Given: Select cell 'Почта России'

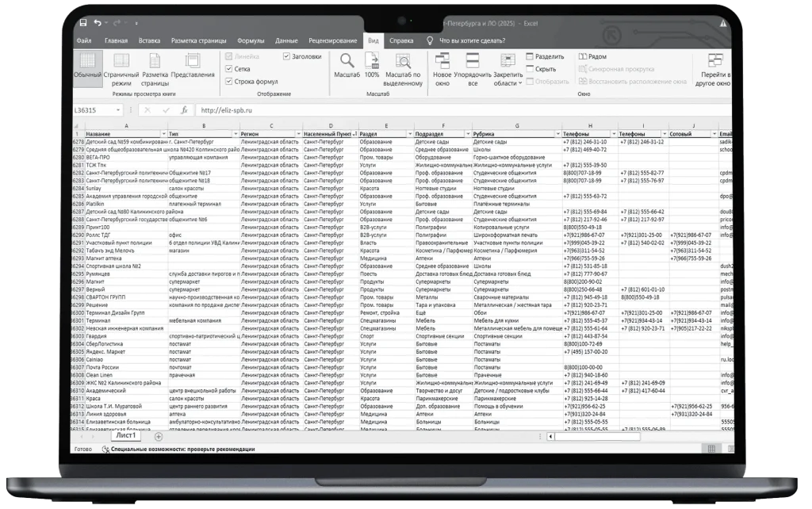Looking at the screenshot, I should tap(126, 368).
